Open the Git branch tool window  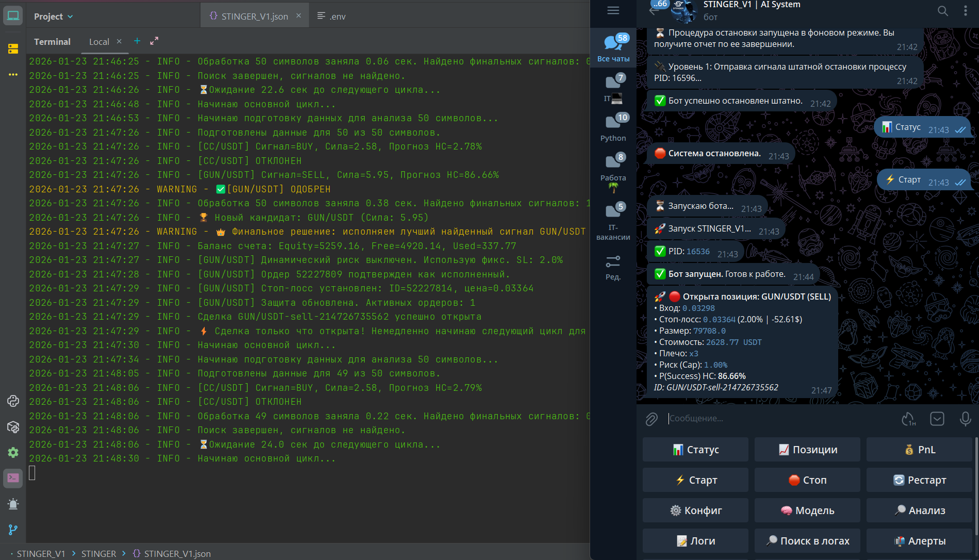click(x=13, y=530)
